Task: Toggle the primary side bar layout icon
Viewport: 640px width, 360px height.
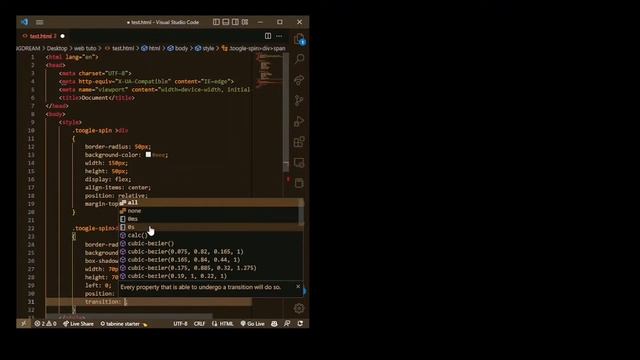Action: [x=216, y=22]
